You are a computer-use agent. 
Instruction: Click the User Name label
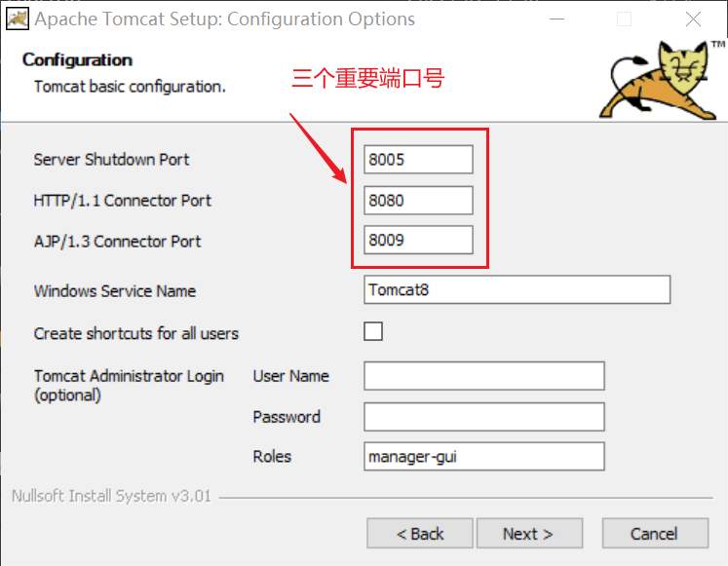coord(290,376)
